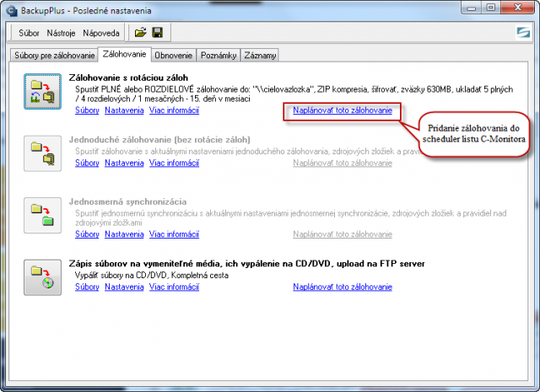The width and height of the screenshot is (540, 392).
Task: Click the BackupPlus title bar app icon
Action: [12, 11]
